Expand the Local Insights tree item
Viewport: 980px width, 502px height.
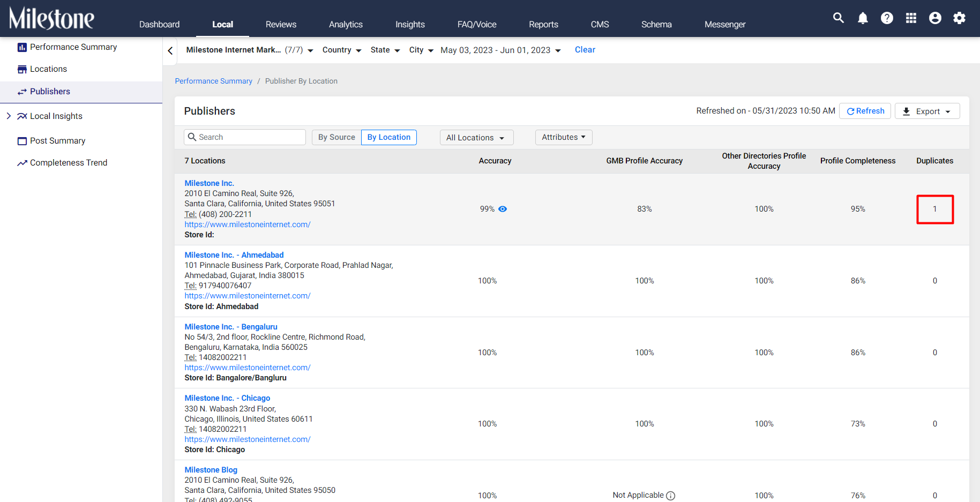9,116
